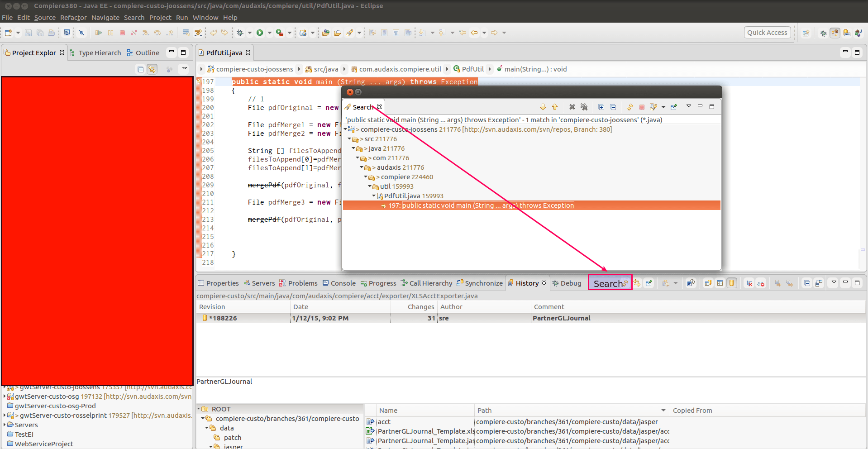Sort history by the Revision column header
The width and height of the screenshot is (868, 449).
coord(243,307)
